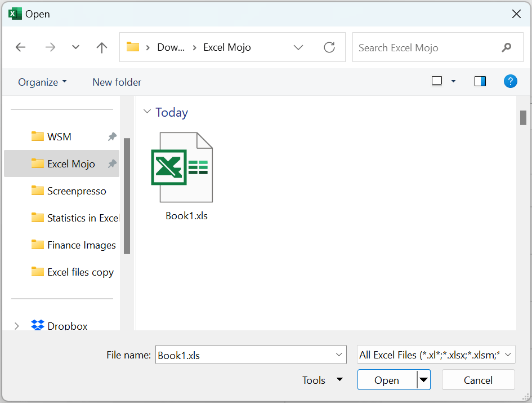Select the Dropbox icon in the sidebar
This screenshot has height=403, width=532.
(x=37, y=325)
